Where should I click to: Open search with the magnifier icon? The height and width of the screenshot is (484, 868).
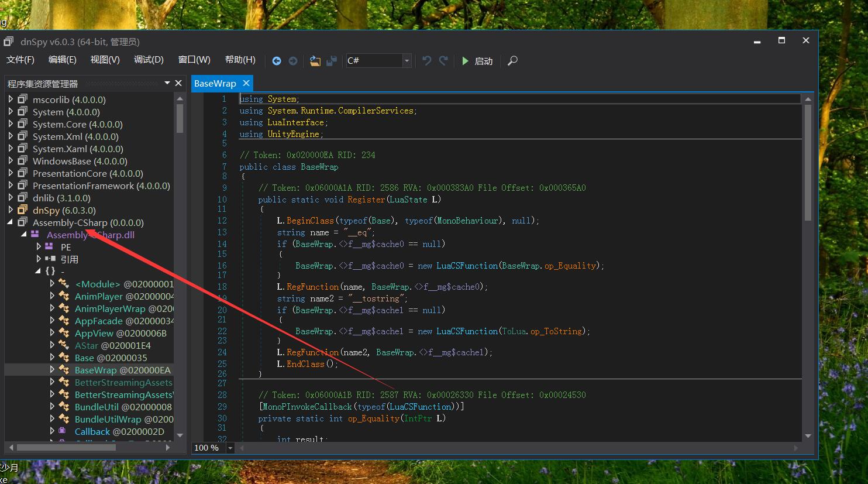[x=512, y=61]
